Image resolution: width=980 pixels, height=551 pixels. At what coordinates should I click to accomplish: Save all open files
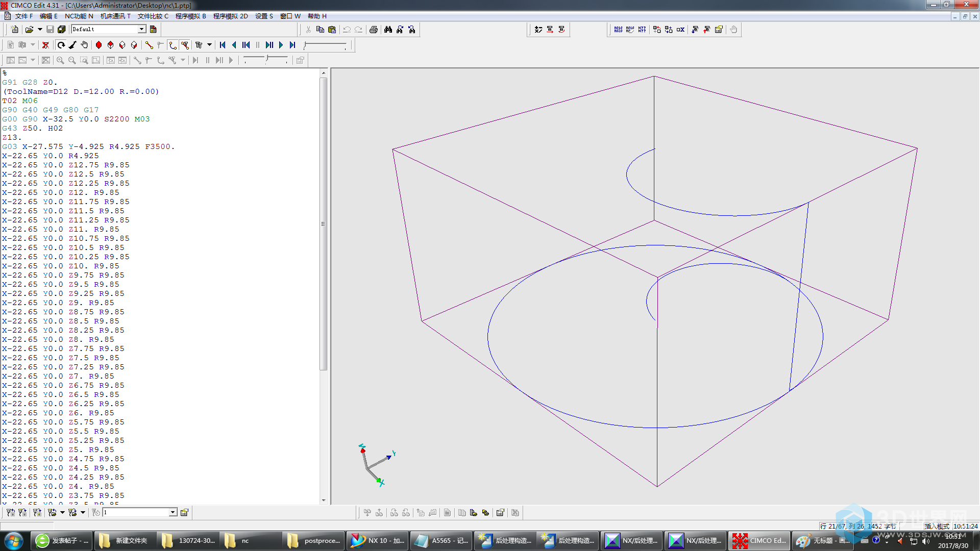(62, 30)
